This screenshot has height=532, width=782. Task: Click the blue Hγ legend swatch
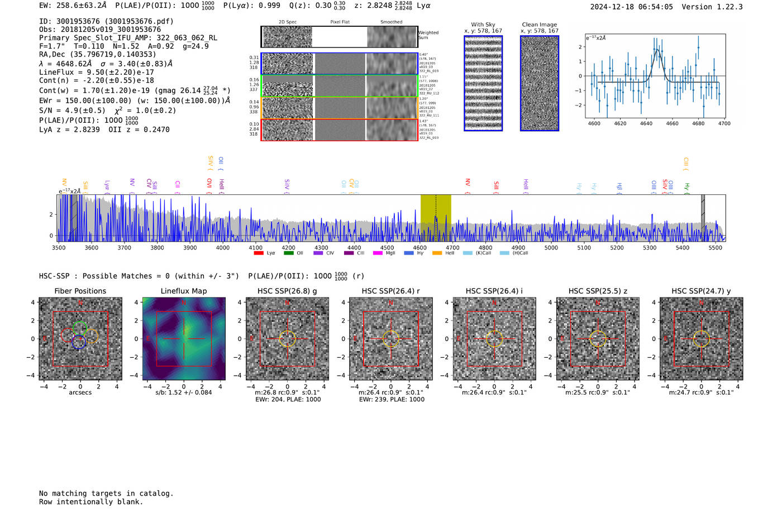click(409, 253)
